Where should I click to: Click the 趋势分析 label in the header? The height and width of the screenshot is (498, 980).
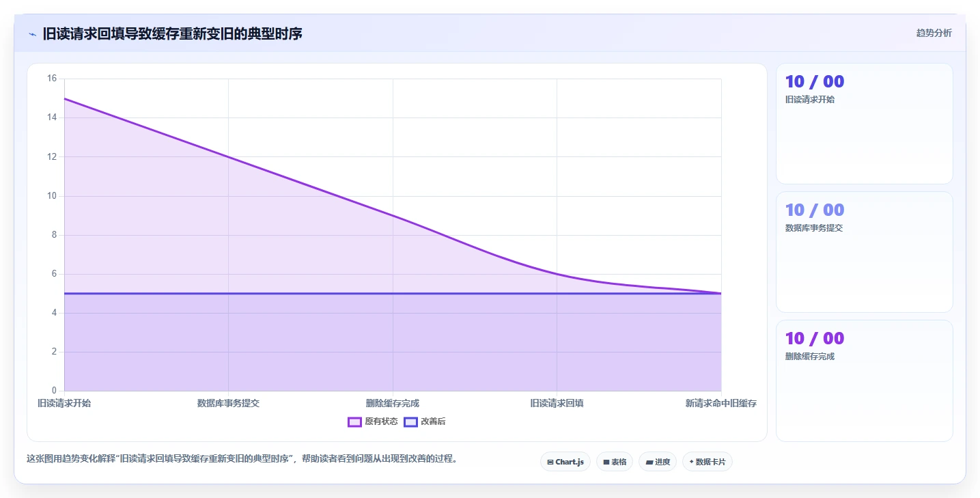coord(934,33)
